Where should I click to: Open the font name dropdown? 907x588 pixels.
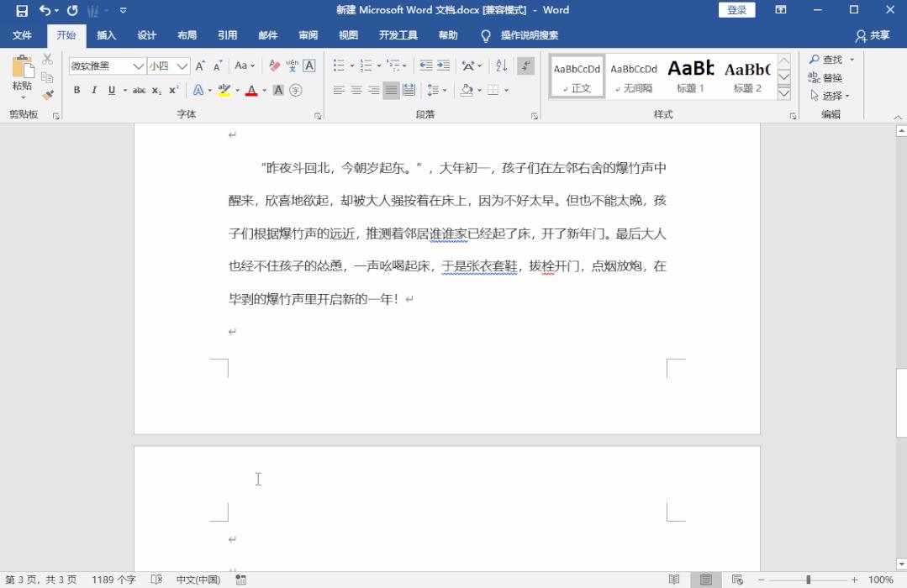click(137, 66)
